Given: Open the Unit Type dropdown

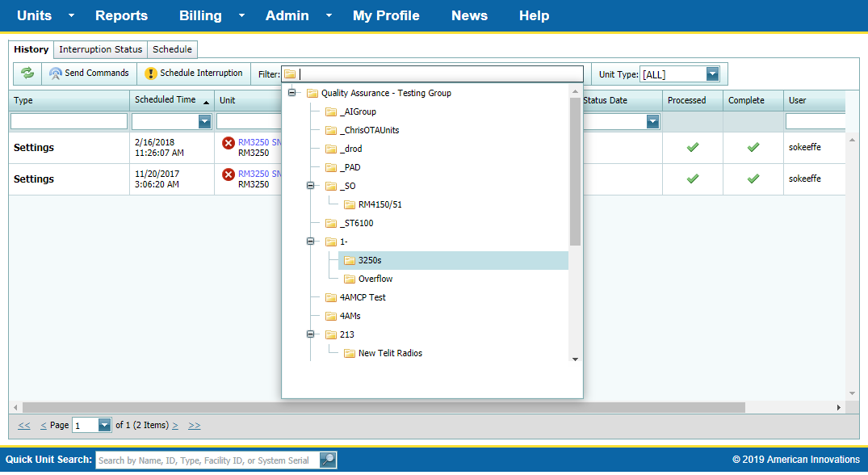Looking at the screenshot, I should (712, 74).
